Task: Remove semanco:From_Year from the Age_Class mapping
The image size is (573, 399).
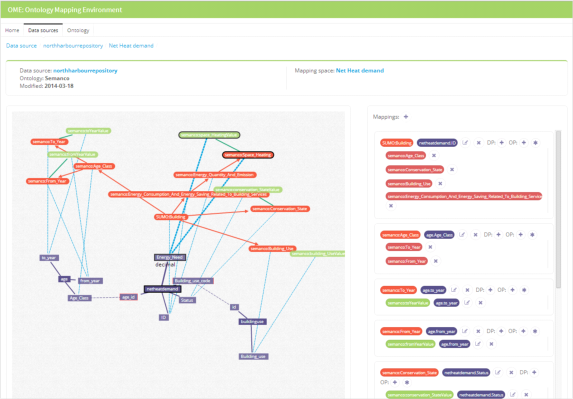Action: pyautogui.click(x=436, y=261)
